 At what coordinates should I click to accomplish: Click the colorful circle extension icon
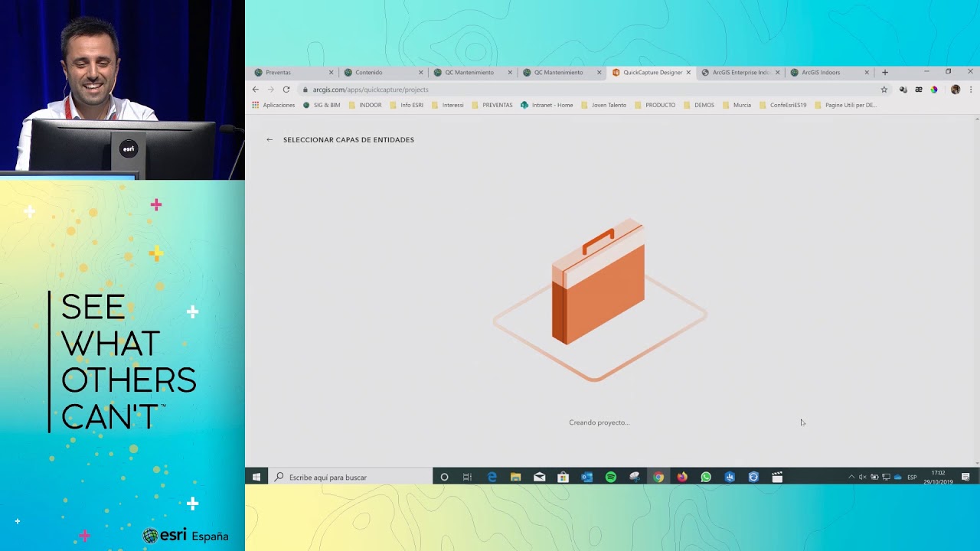(934, 90)
